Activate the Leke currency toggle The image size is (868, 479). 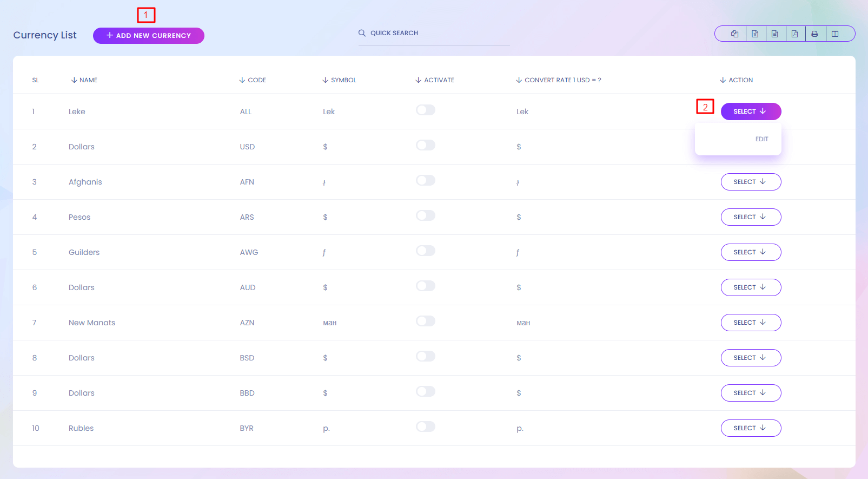coord(426,110)
